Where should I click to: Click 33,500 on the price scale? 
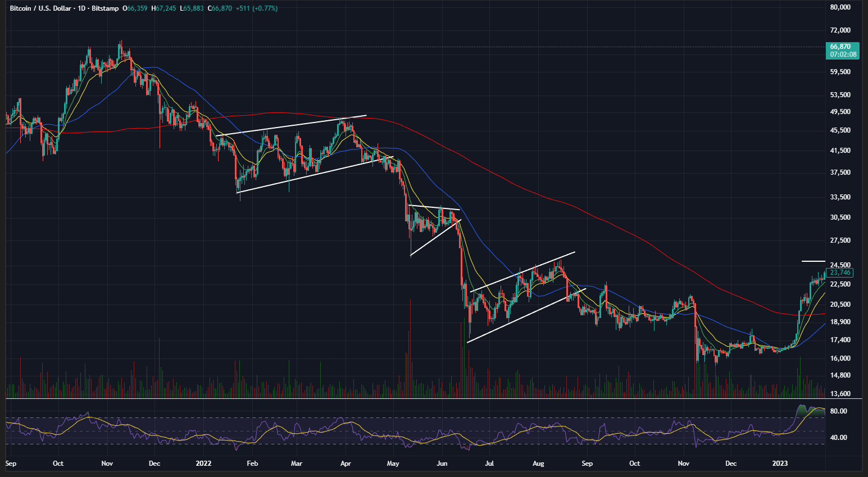pyautogui.click(x=840, y=197)
